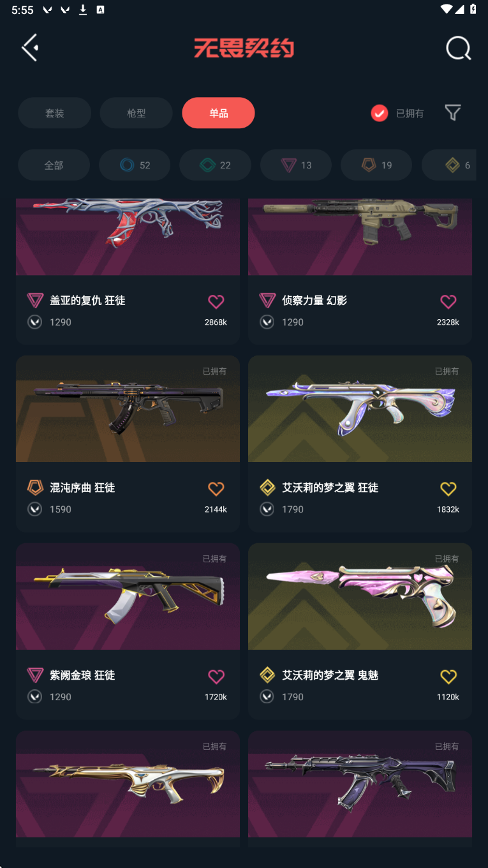488x868 pixels.
Task: Open the filter funnel icon
Action: (x=453, y=113)
